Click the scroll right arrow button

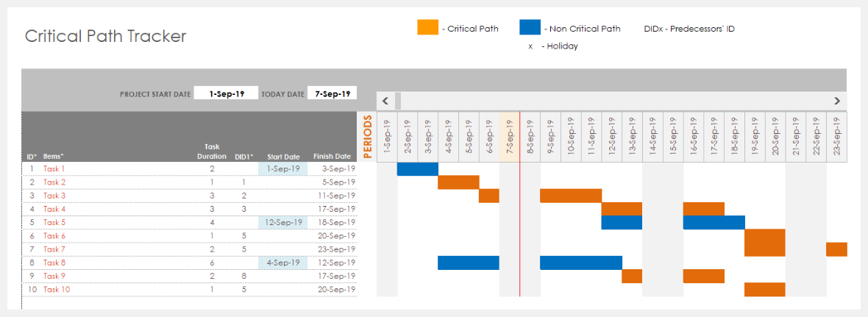(836, 101)
